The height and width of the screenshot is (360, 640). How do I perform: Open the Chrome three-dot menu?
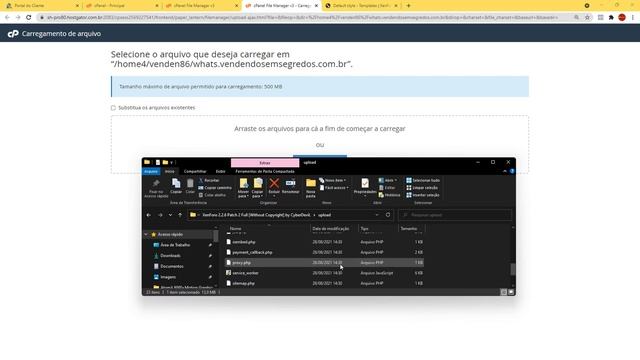[x=633, y=18]
